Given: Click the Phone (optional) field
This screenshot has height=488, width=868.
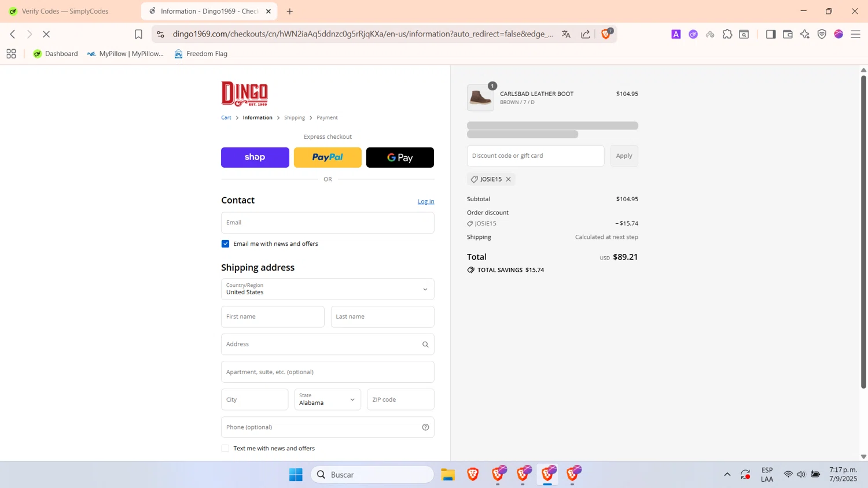Looking at the screenshot, I should (328, 427).
